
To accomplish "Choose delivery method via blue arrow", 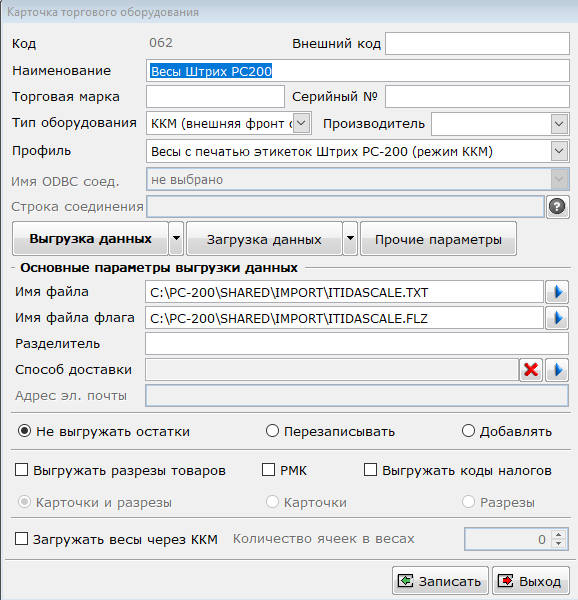I will pos(557,370).
